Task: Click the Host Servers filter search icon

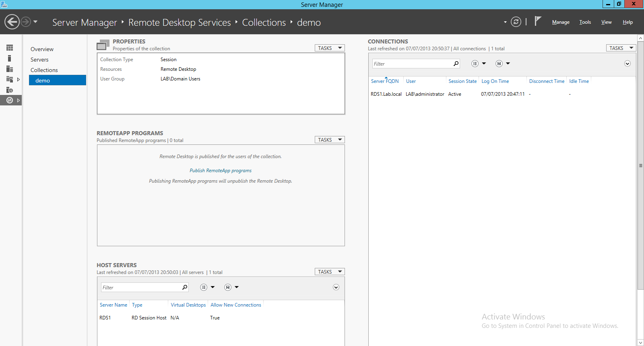Action: [185, 287]
